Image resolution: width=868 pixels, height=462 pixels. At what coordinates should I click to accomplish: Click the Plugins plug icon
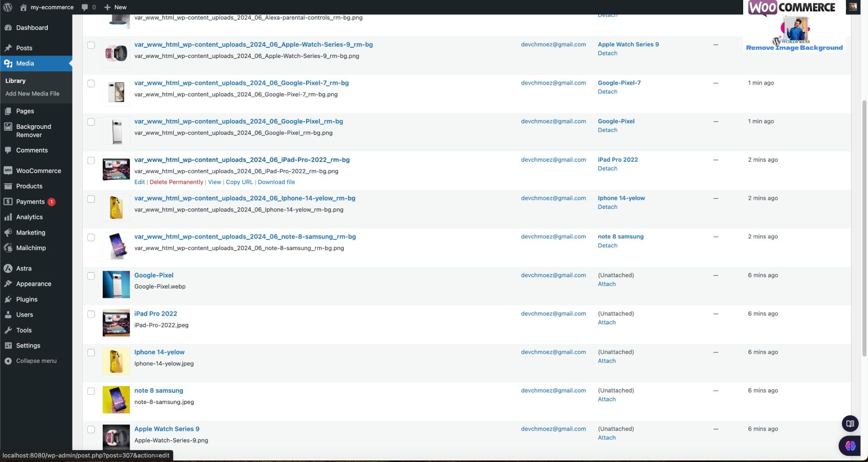click(x=8, y=299)
